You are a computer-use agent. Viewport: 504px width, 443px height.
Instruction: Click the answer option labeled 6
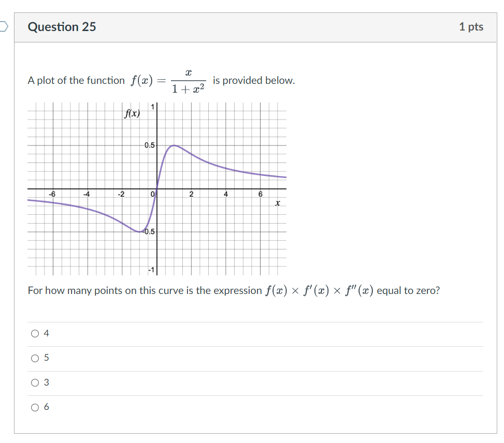[x=46, y=407]
